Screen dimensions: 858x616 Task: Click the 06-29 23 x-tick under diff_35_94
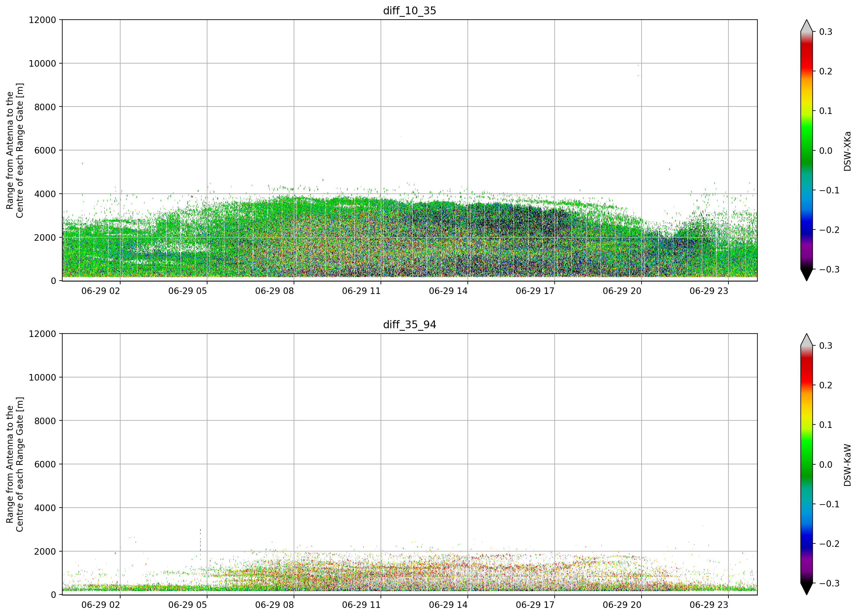tap(709, 605)
